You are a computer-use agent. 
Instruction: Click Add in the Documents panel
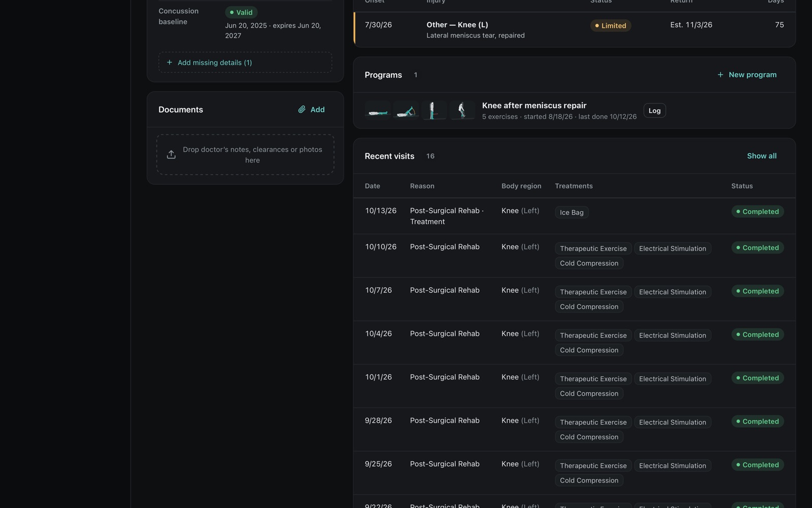pos(312,109)
